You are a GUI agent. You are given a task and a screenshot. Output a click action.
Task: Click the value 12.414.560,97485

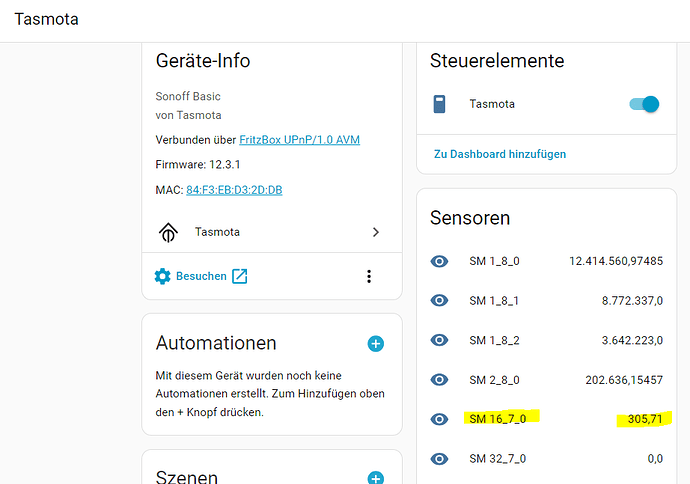[x=616, y=261]
